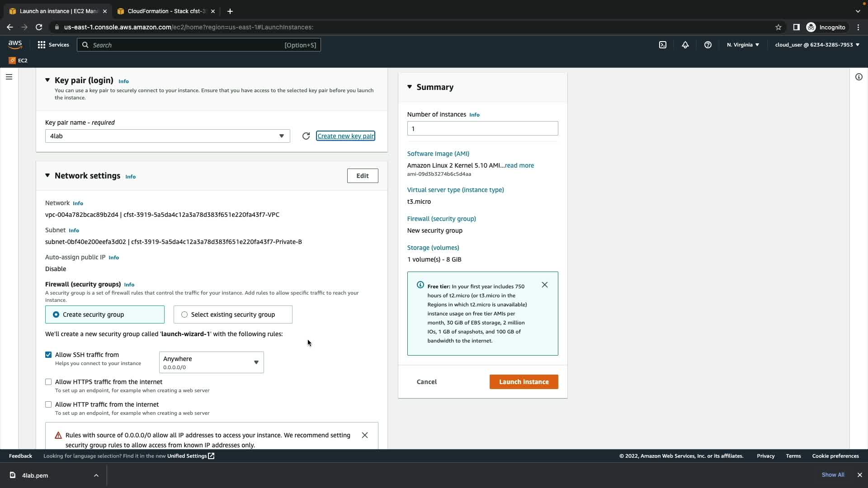This screenshot has height=488, width=868.
Task: Open the right-side info panel icon
Action: coord(859,77)
